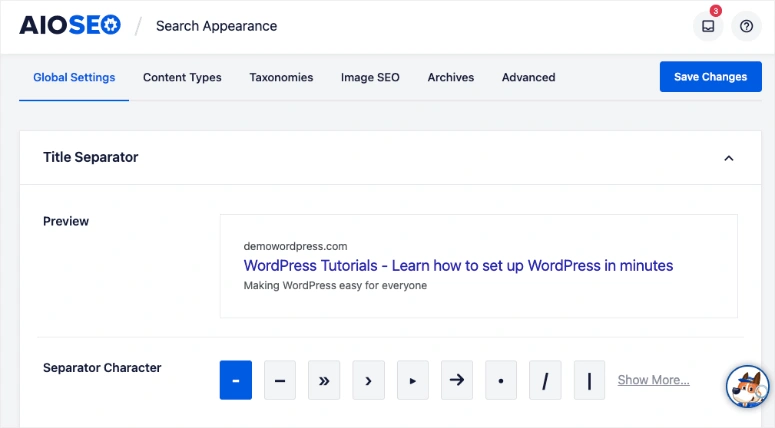The height and width of the screenshot is (428, 775).
Task: Go to the Advanced tab
Action: coord(528,77)
